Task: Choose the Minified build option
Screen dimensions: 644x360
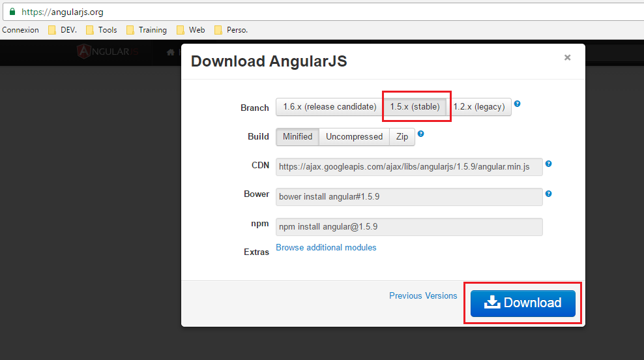Action: coord(297,136)
